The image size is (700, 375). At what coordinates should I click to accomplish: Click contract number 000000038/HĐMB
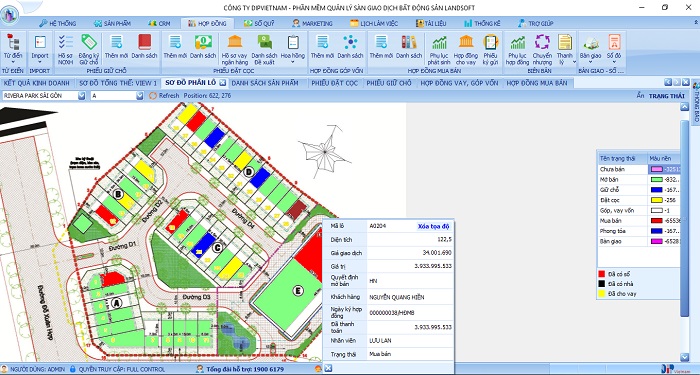tap(392, 313)
